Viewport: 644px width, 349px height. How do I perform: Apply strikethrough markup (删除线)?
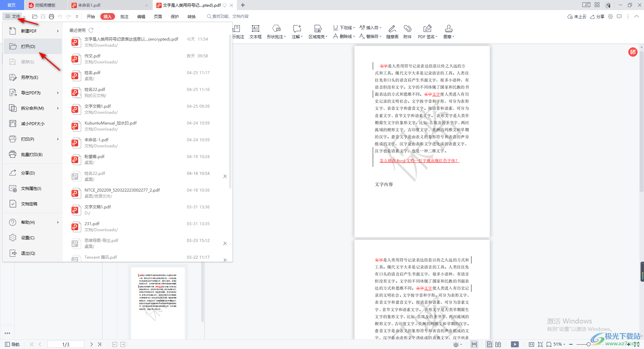click(x=344, y=36)
